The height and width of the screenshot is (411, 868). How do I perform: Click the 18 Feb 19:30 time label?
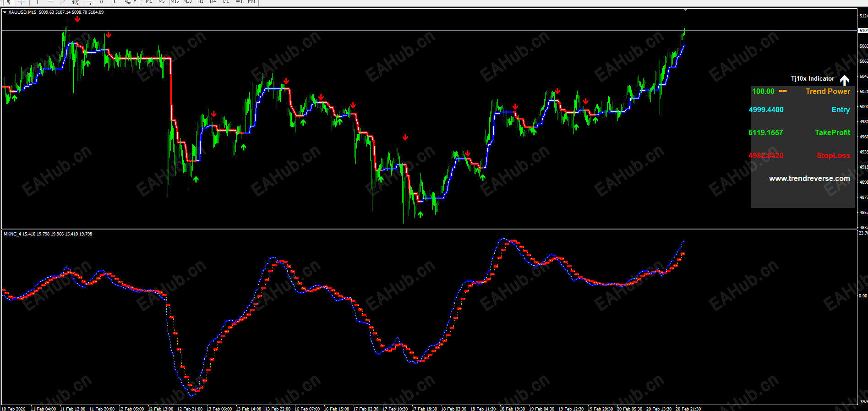(x=512, y=409)
